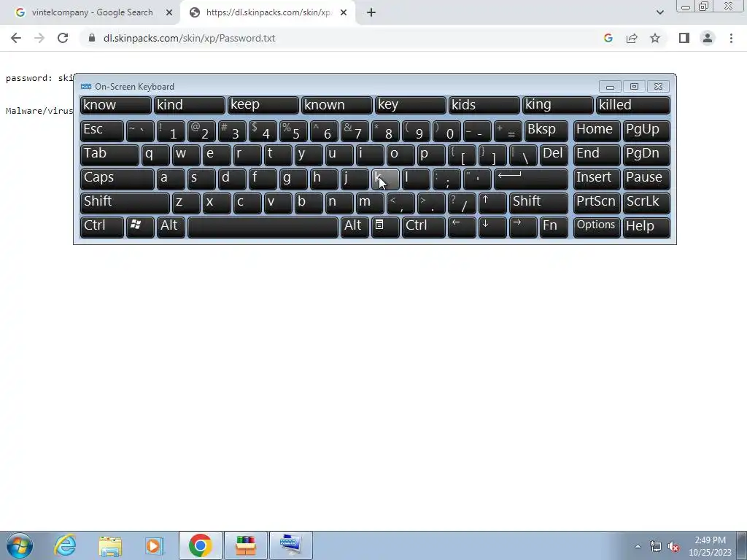Open Chrome three-dot menu

pyautogui.click(x=731, y=38)
